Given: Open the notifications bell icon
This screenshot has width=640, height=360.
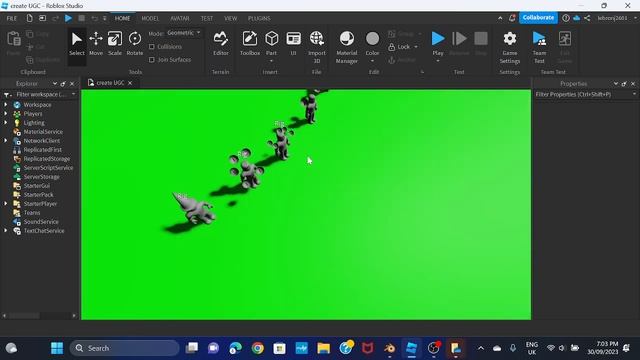Looking at the screenshot, I should 512,18.
